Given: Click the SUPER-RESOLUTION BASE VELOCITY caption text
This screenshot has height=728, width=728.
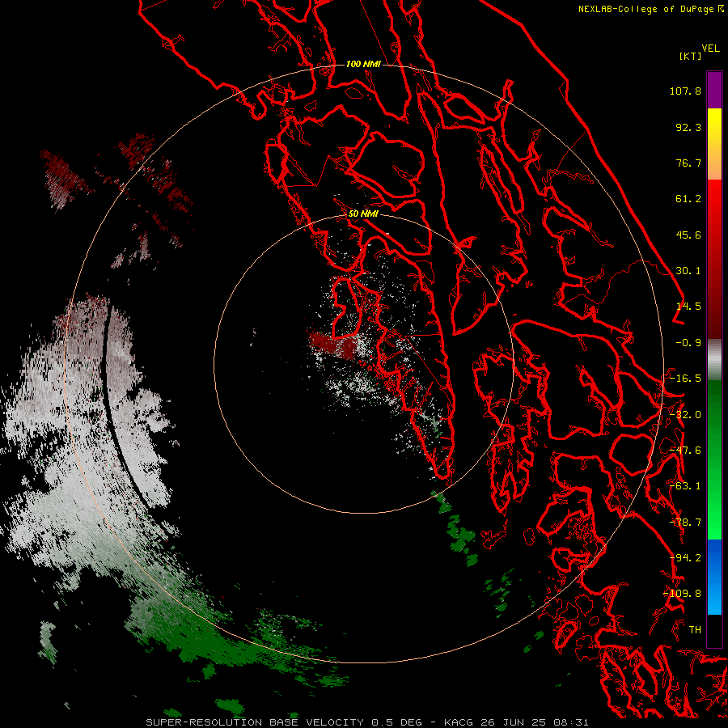Looking at the screenshot, I should tap(256, 722).
